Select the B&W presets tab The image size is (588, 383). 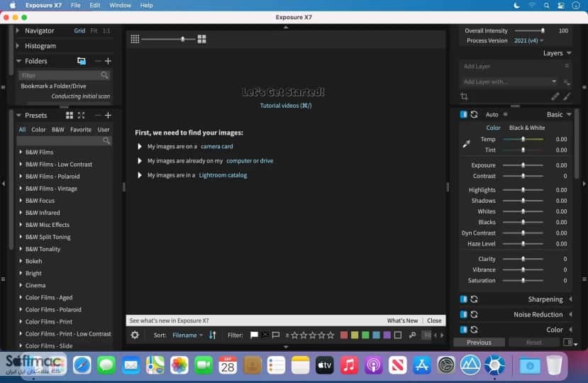(x=57, y=129)
